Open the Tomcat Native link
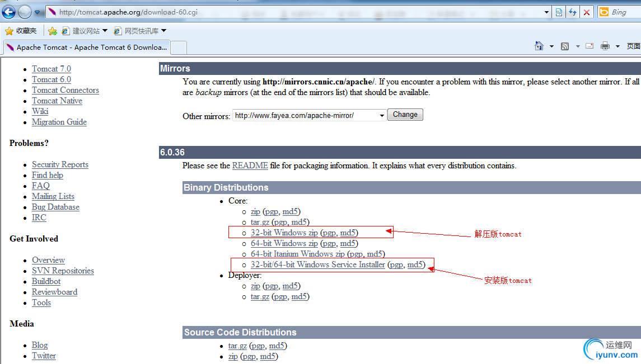 point(57,101)
